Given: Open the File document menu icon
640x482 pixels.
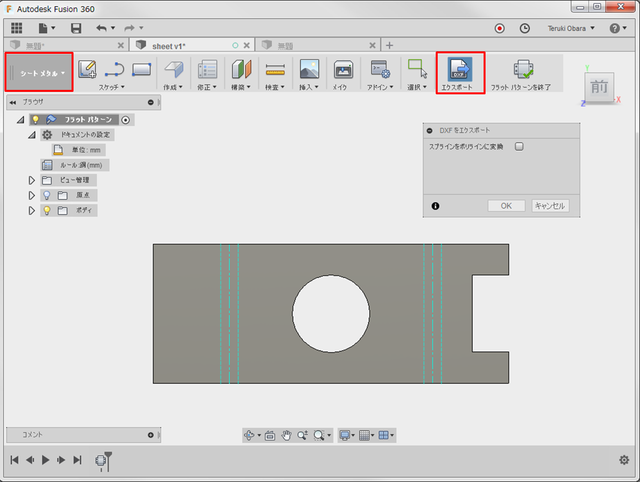Looking at the screenshot, I should pyautogui.click(x=47, y=28).
